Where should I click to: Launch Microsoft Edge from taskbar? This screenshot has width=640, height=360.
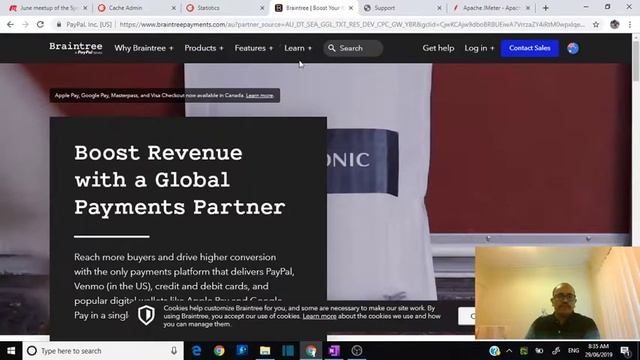click(x=196, y=351)
